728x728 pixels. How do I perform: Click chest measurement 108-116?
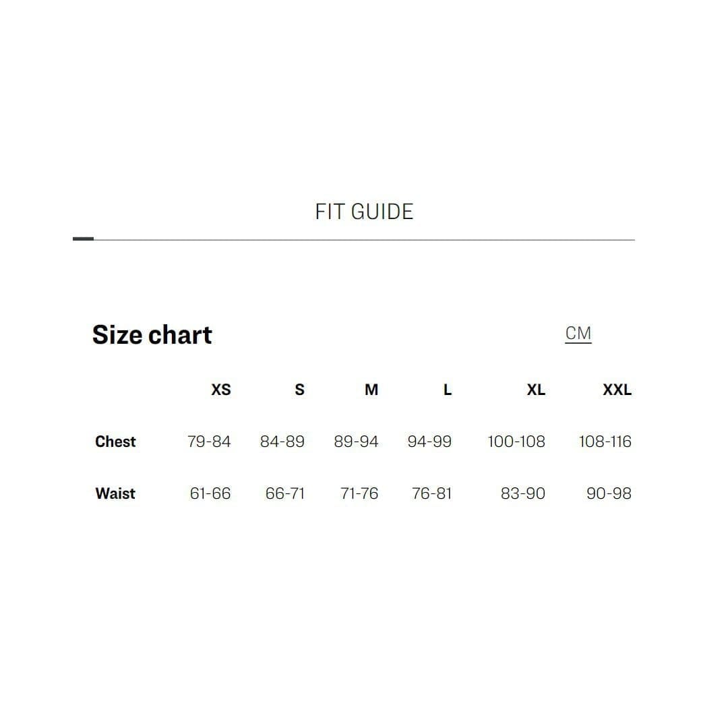605,442
